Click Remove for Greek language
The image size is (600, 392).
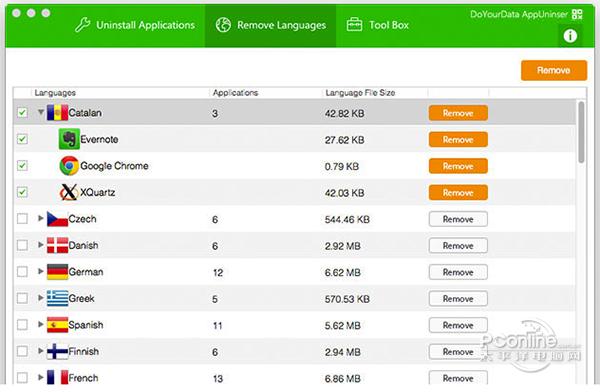[x=458, y=299]
